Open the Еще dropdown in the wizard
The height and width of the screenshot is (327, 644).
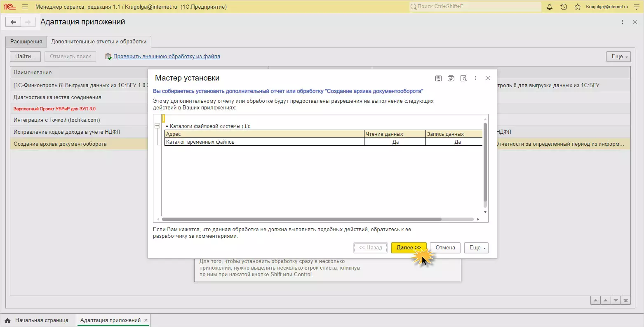476,248
